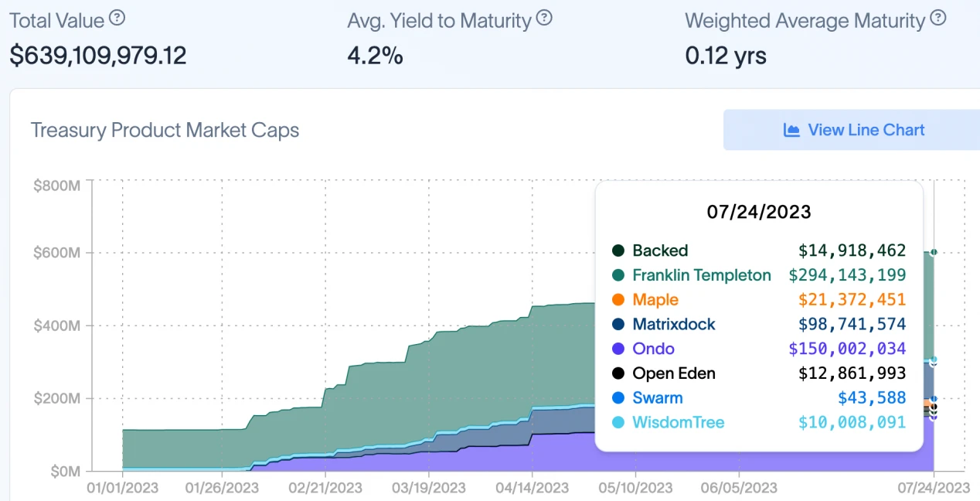Click the Maple orange legend dot
980x501 pixels.
pos(618,300)
